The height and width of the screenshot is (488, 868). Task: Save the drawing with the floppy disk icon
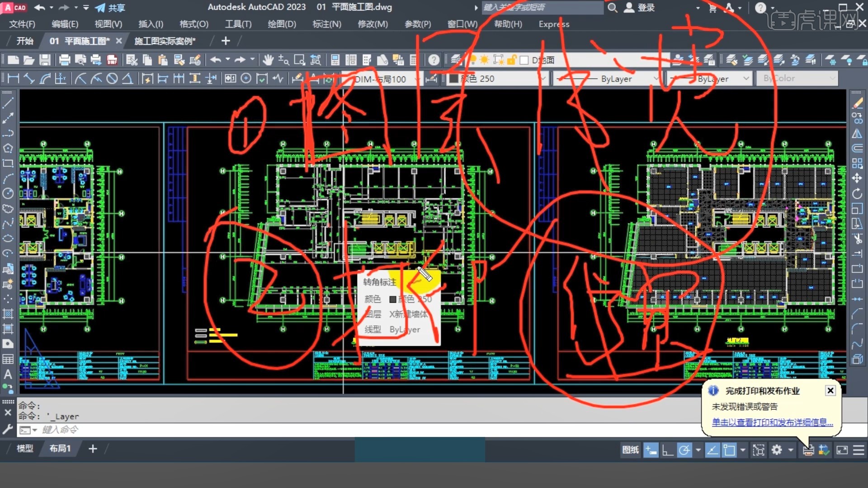click(x=45, y=60)
